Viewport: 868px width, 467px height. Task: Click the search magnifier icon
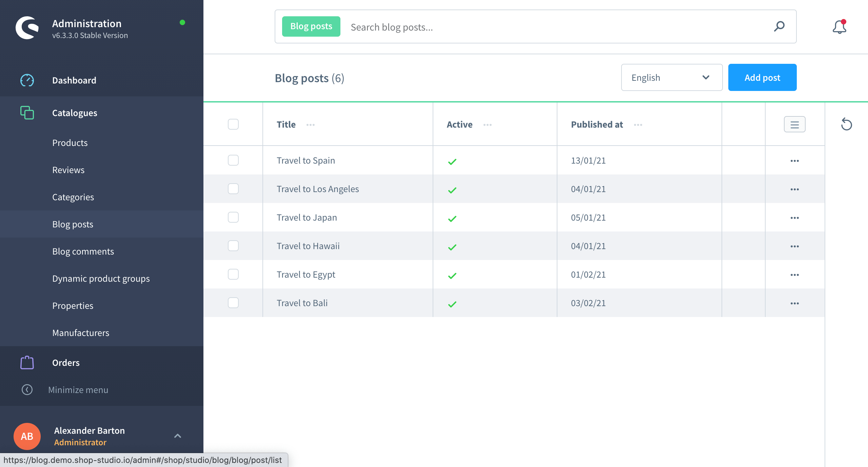(779, 26)
